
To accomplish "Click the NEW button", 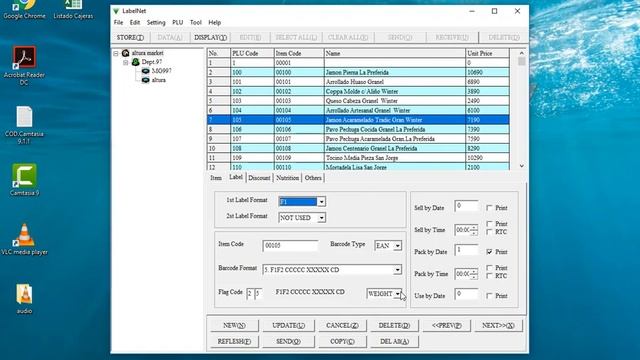I will coord(234,326).
